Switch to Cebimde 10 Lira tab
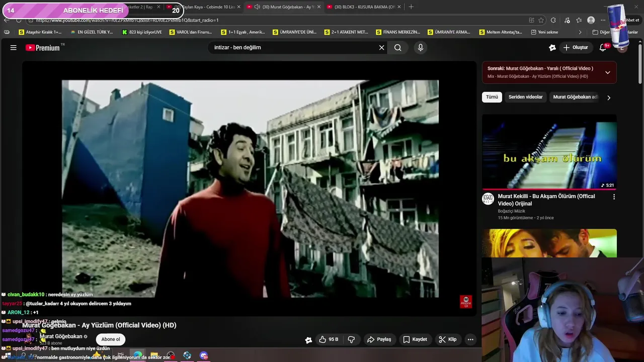This screenshot has width=644, height=362. pos(204,7)
